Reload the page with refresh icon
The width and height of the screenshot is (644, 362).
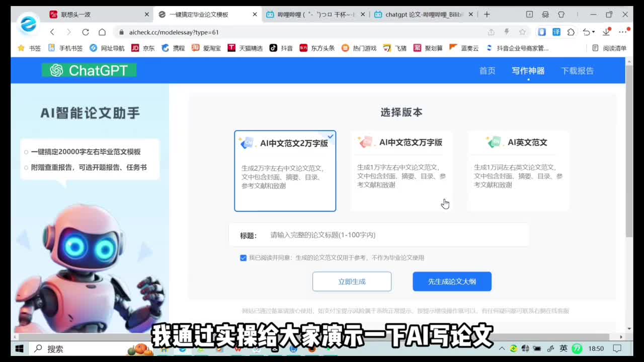(86, 32)
